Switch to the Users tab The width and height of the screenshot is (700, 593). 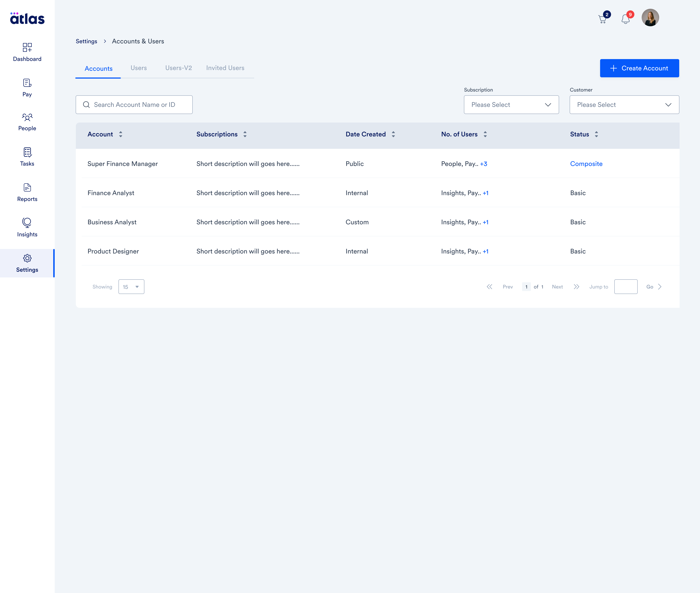coord(139,68)
